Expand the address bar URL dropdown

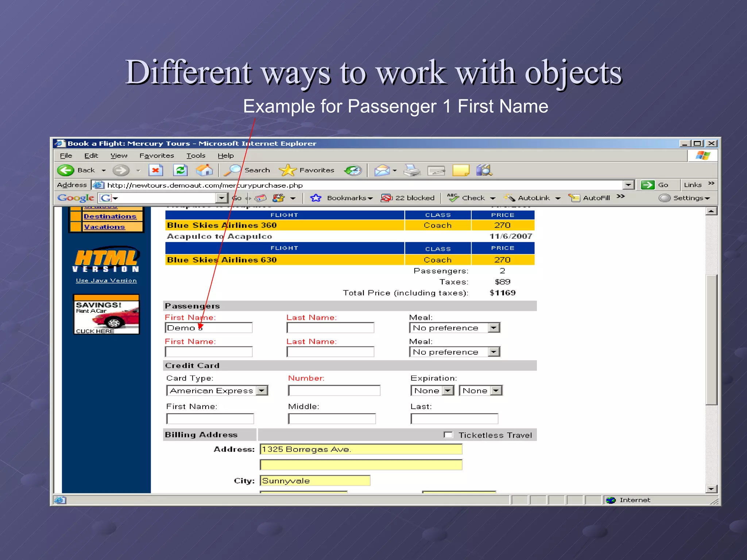tap(628, 185)
